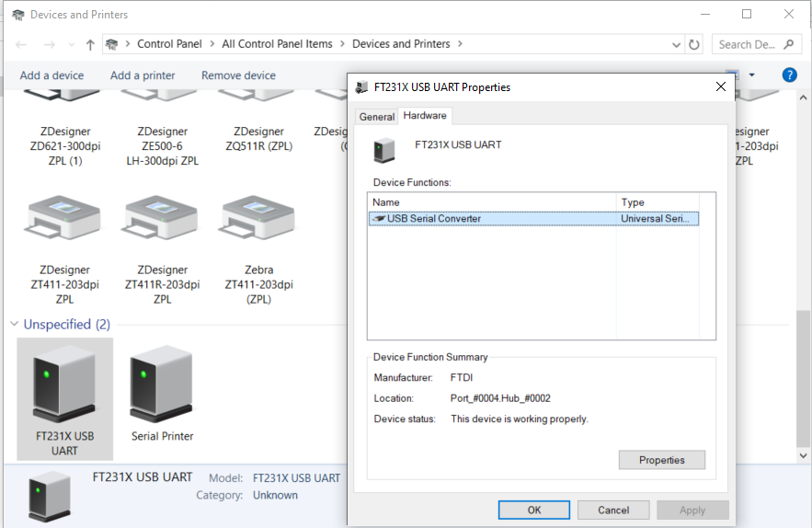Screen dimensions: 812x528
Task: Click the Back navigation arrow
Action: coord(21,44)
